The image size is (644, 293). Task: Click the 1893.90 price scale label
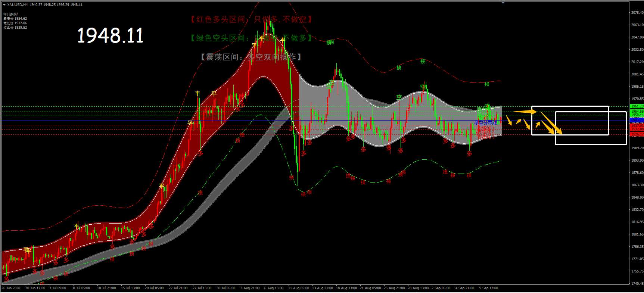637,160
